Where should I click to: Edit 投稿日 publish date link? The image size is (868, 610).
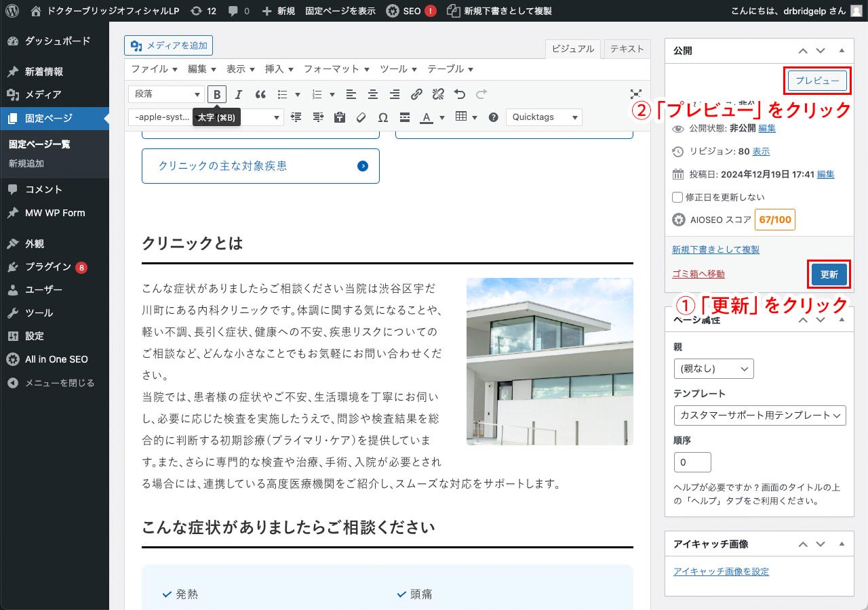click(825, 174)
